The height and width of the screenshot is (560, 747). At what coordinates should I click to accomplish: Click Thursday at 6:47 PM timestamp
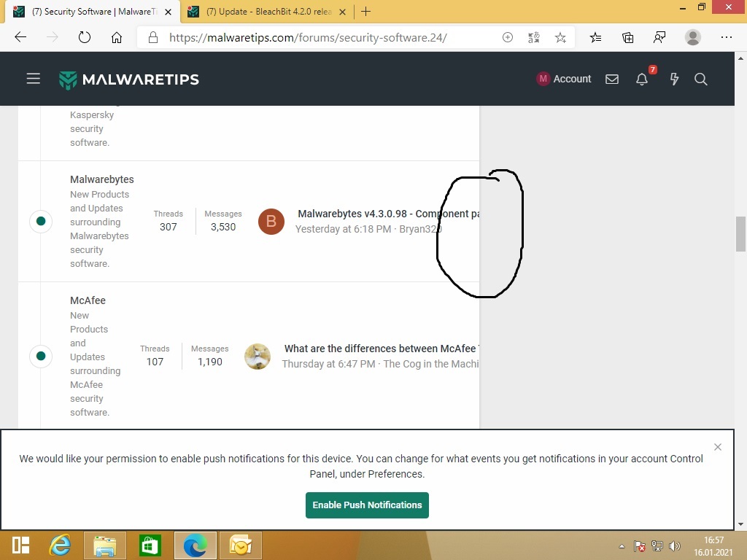pyautogui.click(x=328, y=364)
